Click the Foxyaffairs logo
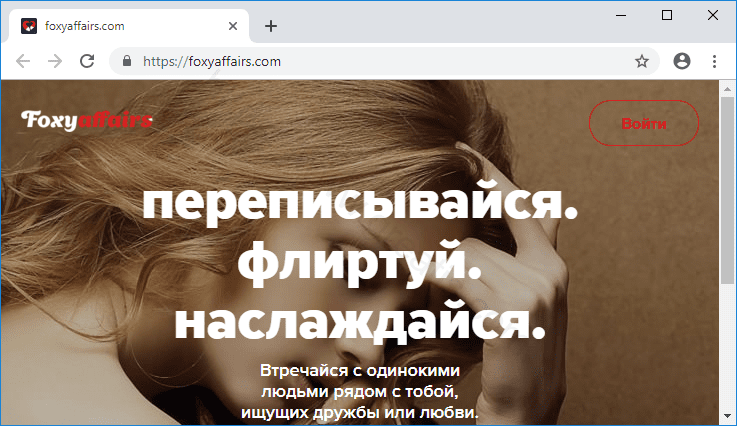737x426 pixels. [x=87, y=121]
